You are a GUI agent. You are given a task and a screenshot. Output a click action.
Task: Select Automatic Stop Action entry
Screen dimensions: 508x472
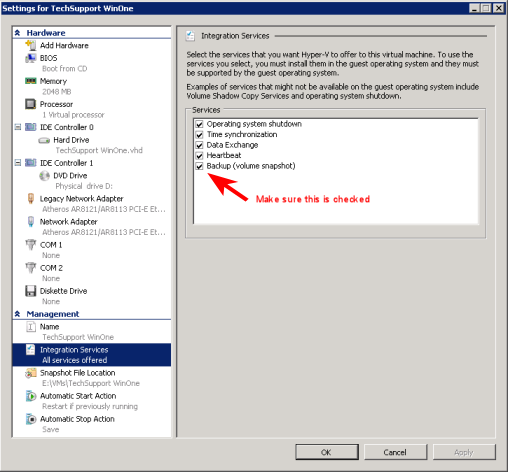[77, 419]
